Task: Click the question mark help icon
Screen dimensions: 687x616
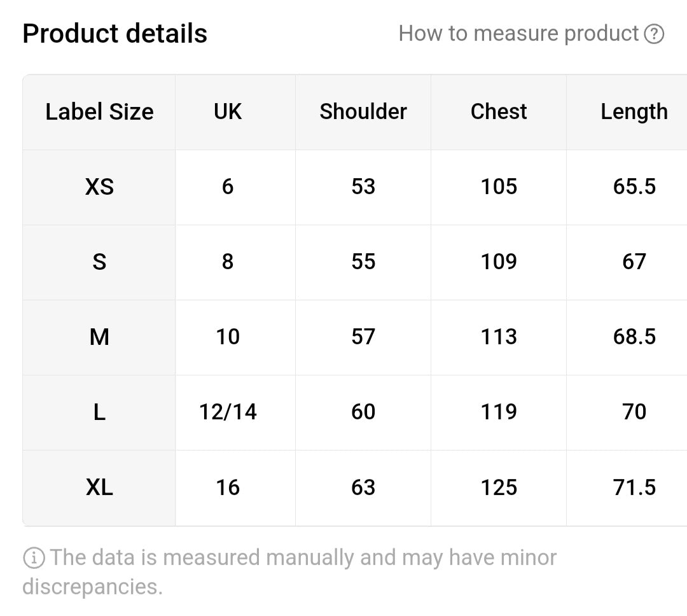Action: point(654,34)
